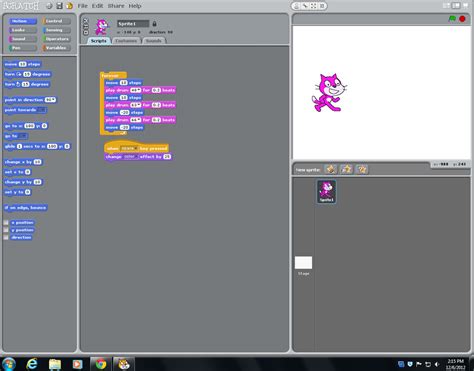The width and height of the screenshot is (474, 371).
Task: Open the Share menu
Action: coord(116,6)
